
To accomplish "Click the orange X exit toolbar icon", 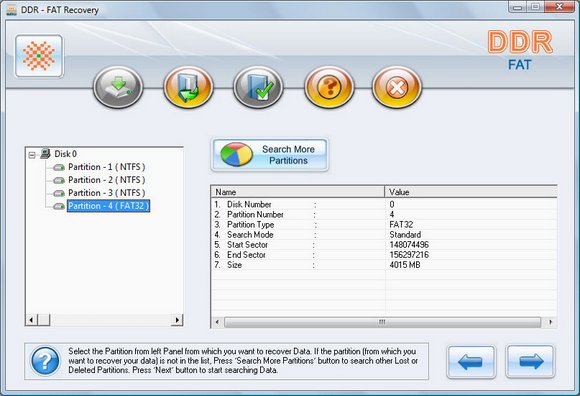I will [x=397, y=87].
